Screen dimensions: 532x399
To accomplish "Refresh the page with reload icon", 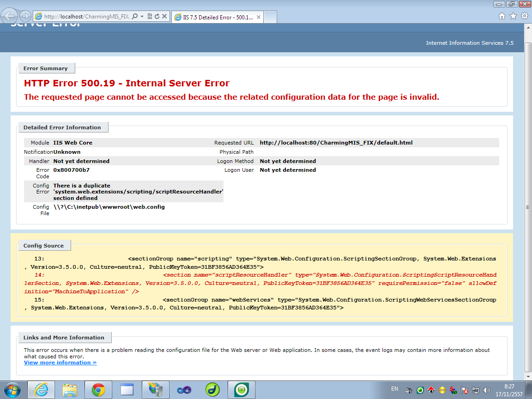I will tap(157, 17).
